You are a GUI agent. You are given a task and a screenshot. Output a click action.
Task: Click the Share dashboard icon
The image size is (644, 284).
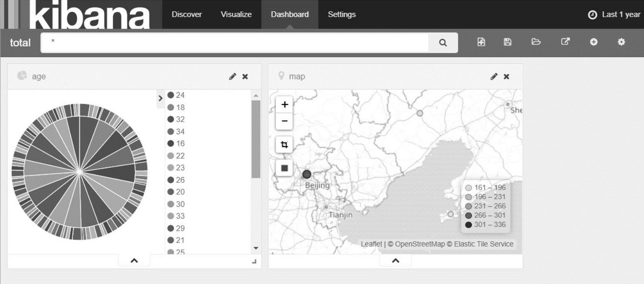point(565,42)
